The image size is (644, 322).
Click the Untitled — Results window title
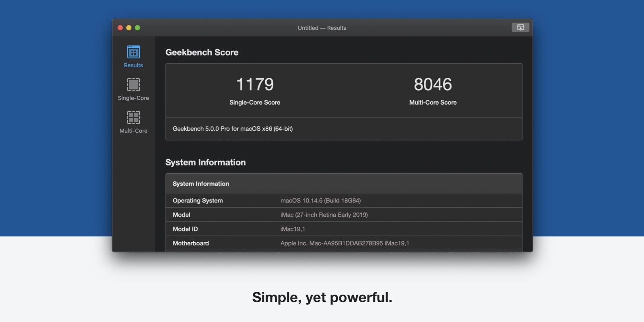click(322, 28)
